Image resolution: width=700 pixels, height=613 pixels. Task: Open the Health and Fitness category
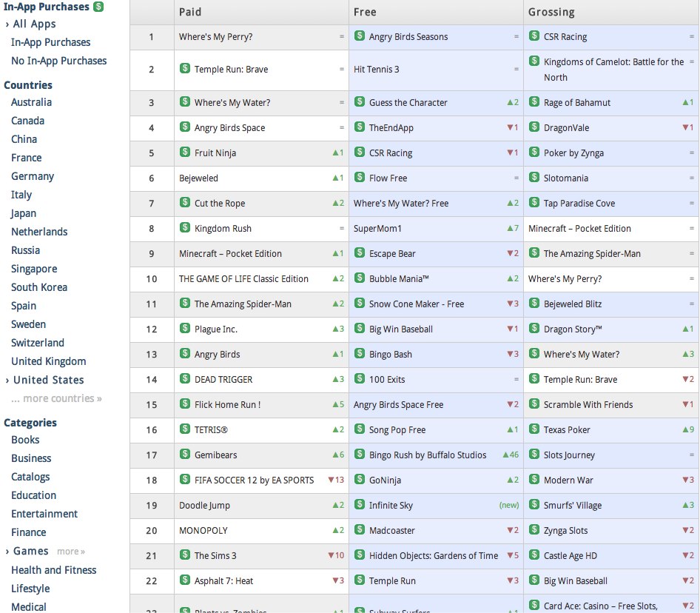coord(54,570)
